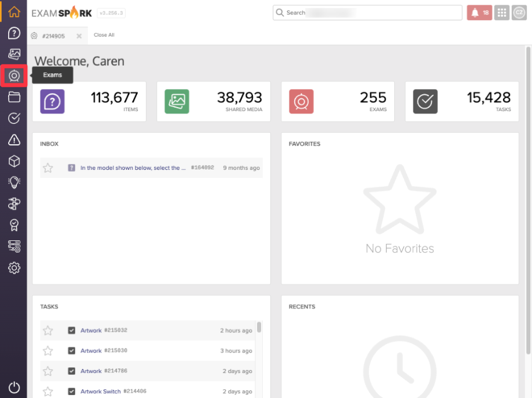Click the version badge v3.256.3

(111, 13)
